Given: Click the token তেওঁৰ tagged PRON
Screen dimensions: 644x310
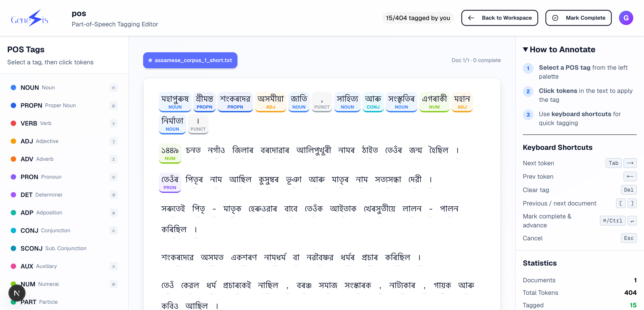Looking at the screenshot, I should coord(170,183).
